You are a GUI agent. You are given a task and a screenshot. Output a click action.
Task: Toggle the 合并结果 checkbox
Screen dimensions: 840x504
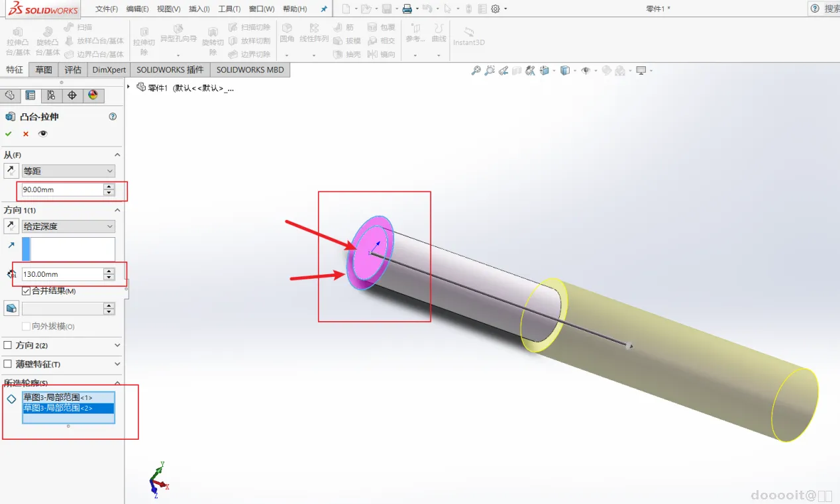(x=26, y=291)
